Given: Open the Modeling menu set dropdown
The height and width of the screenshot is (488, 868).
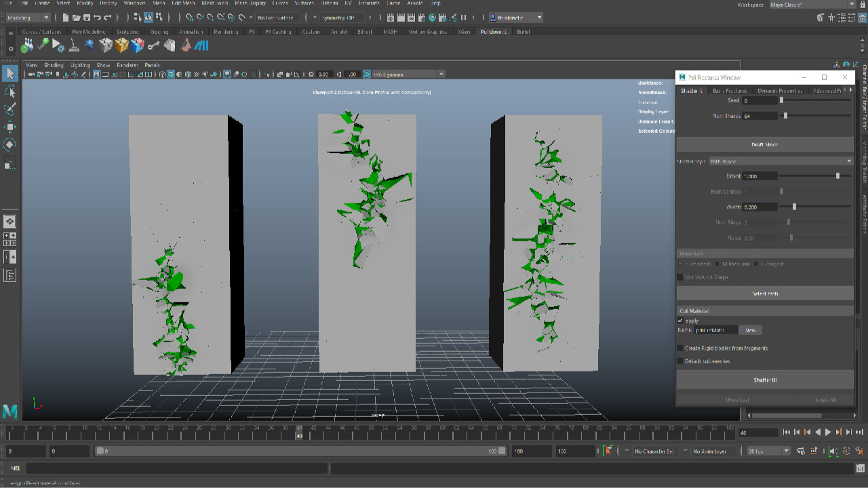Looking at the screenshot, I should pyautogui.click(x=27, y=18).
